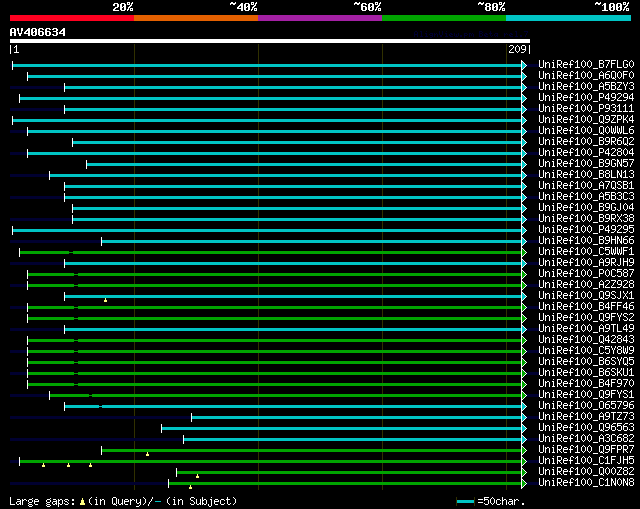The height and width of the screenshot is (509, 640).
Task: Open the UniRef100_B4F970 hit label
Action: pyautogui.click(x=586, y=384)
